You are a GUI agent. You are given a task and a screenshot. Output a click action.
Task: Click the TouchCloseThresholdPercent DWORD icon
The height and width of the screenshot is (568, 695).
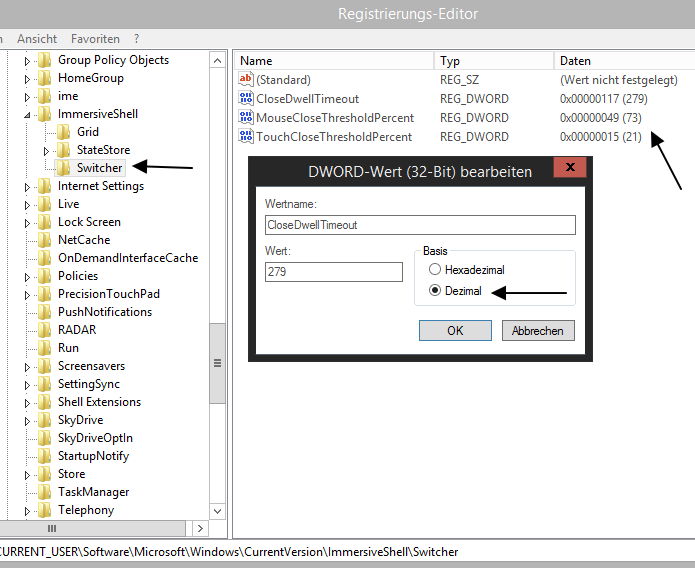click(247, 137)
